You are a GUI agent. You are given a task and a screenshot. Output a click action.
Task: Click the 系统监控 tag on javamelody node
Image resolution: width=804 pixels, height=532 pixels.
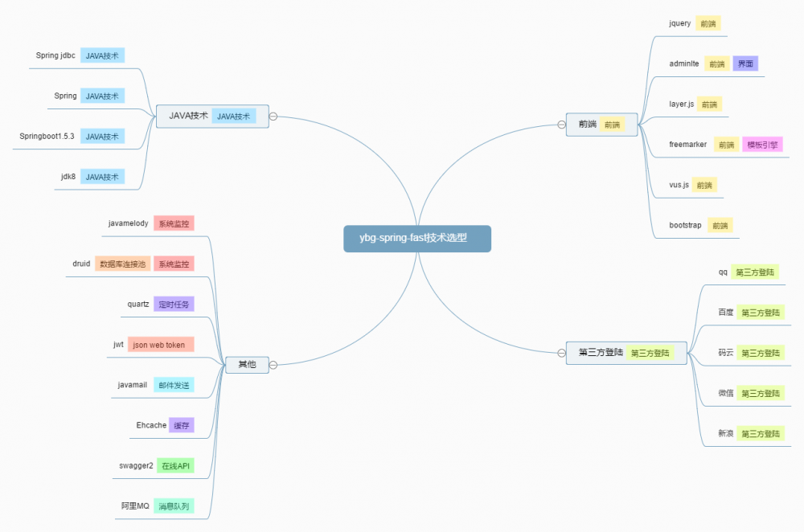176,223
